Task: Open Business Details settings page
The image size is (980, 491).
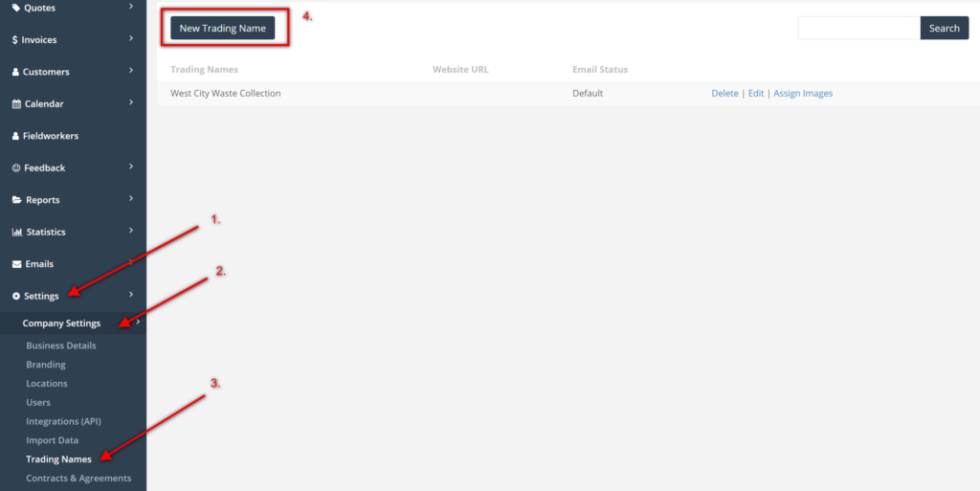Action: [61, 346]
